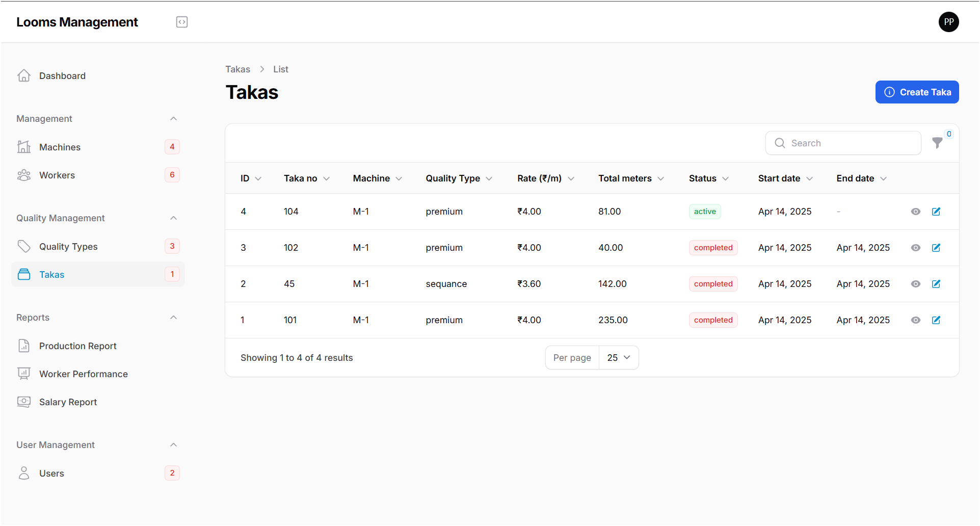Screen dimensions: 980x526
Task: Open the Dashboard home icon
Action: pyautogui.click(x=24, y=75)
